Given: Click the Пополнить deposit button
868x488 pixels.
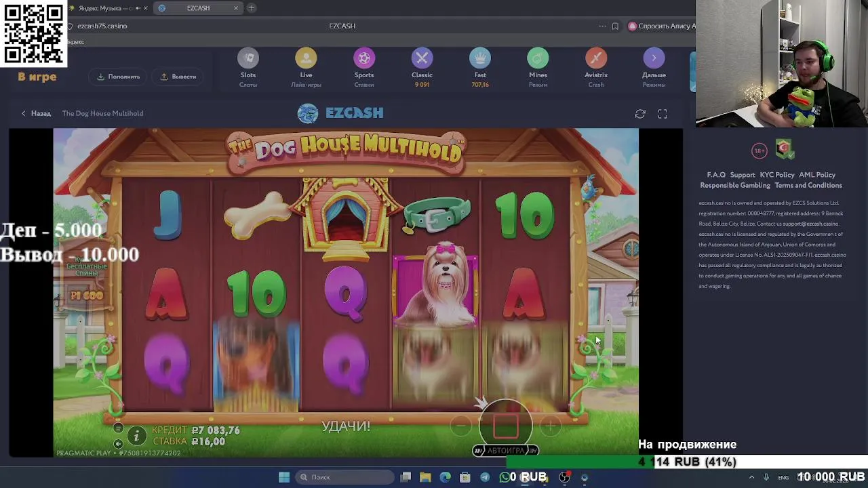Looking at the screenshot, I should (119, 77).
